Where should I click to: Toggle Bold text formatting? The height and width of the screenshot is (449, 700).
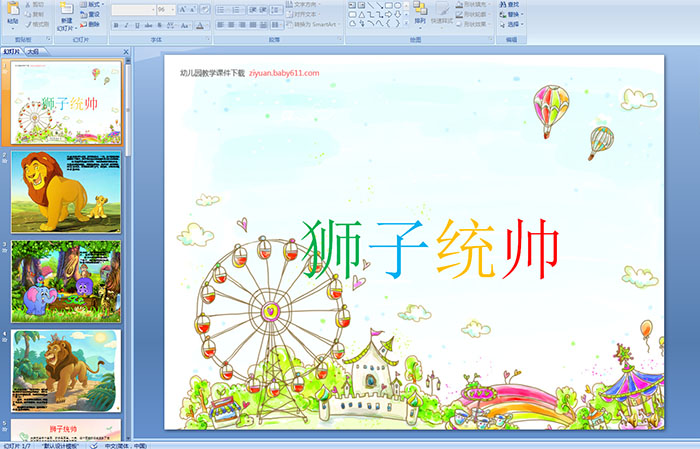click(115, 24)
